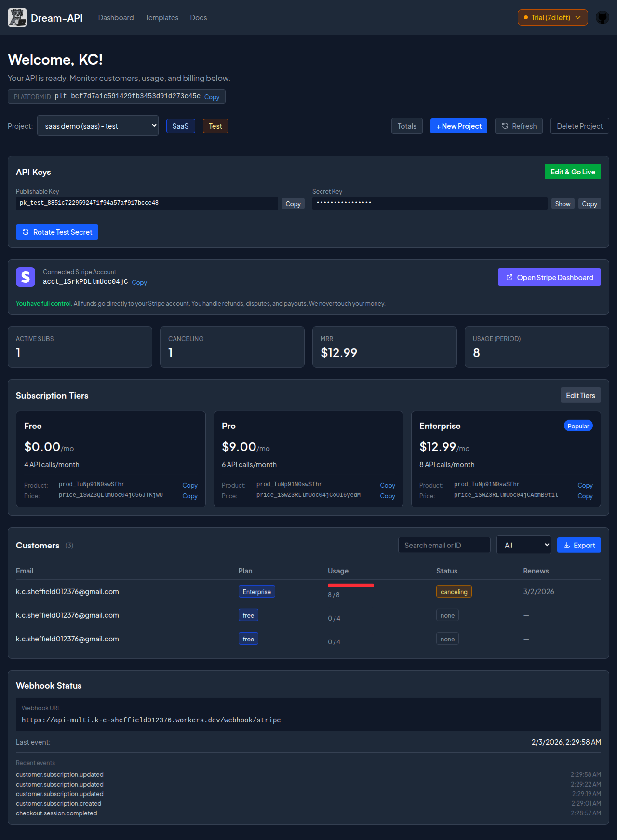Select the MRR $12.99 stat card
The width and height of the screenshot is (617, 840).
tap(385, 347)
